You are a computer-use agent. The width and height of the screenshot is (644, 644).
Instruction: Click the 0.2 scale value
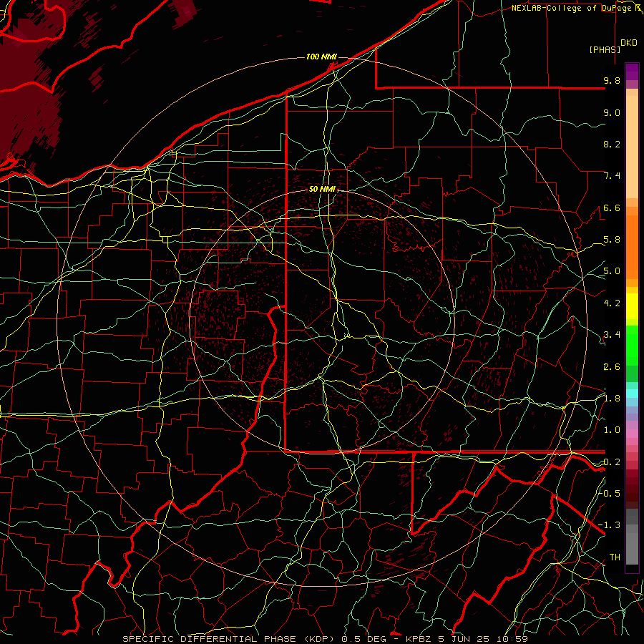click(612, 462)
